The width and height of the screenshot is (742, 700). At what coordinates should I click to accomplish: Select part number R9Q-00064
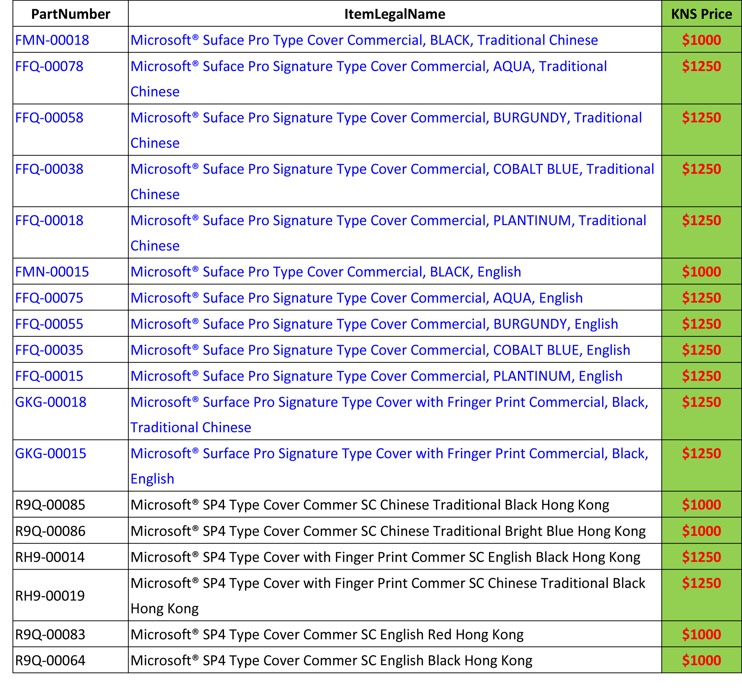click(x=50, y=660)
